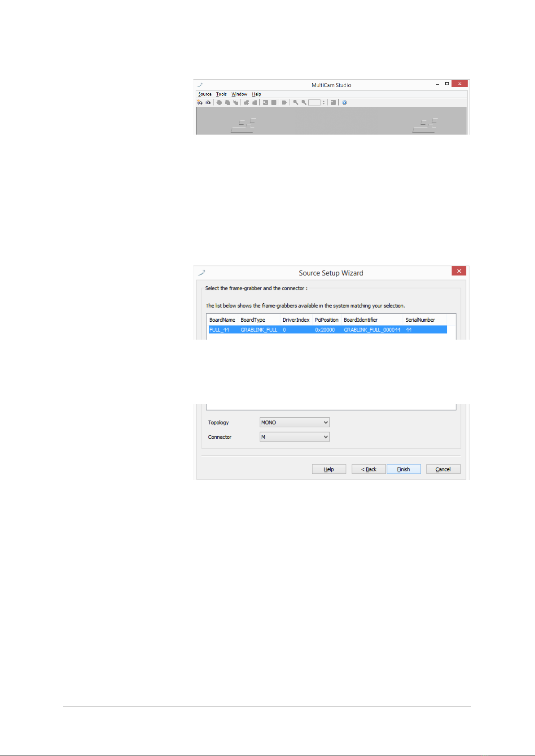This screenshot has width=535, height=756.
Task: Click the blue help globe toolbar icon
Action: coord(345,102)
